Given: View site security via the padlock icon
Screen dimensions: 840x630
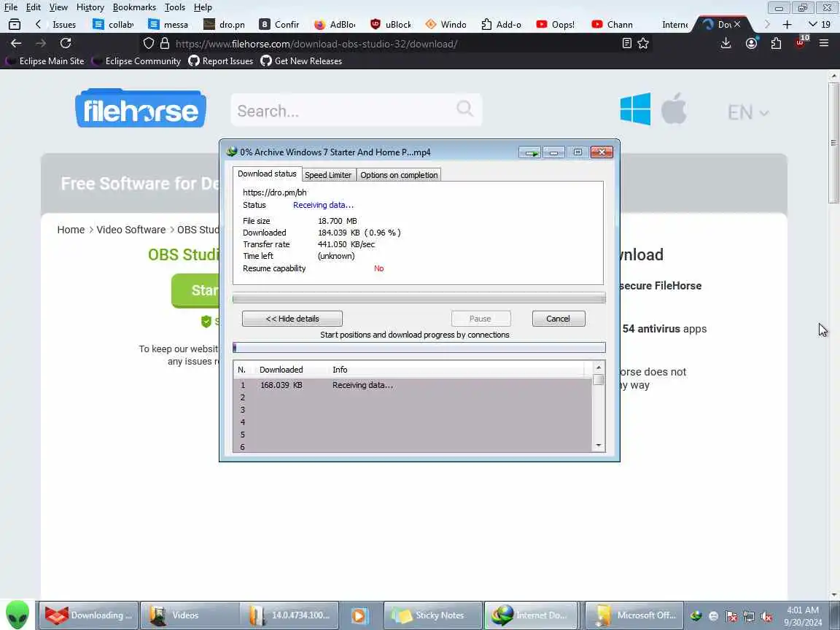Looking at the screenshot, I should coord(165,44).
